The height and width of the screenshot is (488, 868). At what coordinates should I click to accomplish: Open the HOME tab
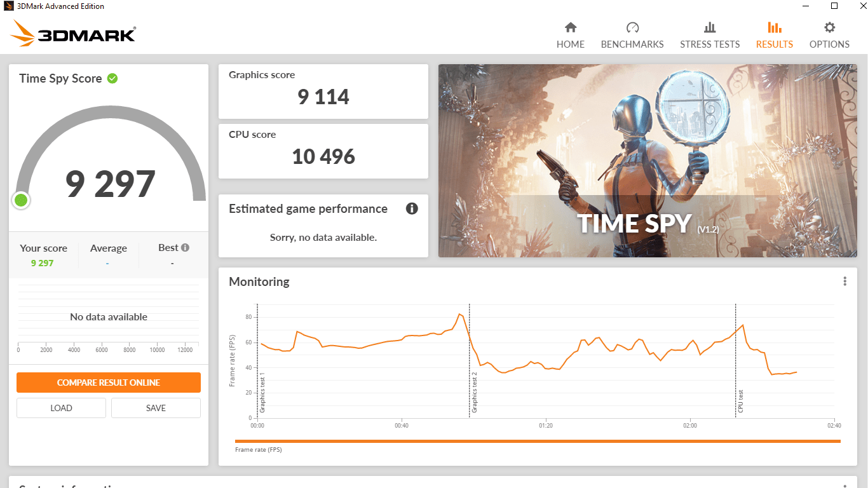click(x=571, y=35)
